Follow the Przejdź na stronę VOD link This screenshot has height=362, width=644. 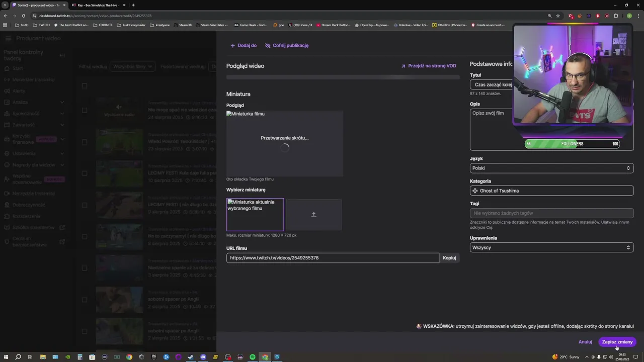(429, 66)
